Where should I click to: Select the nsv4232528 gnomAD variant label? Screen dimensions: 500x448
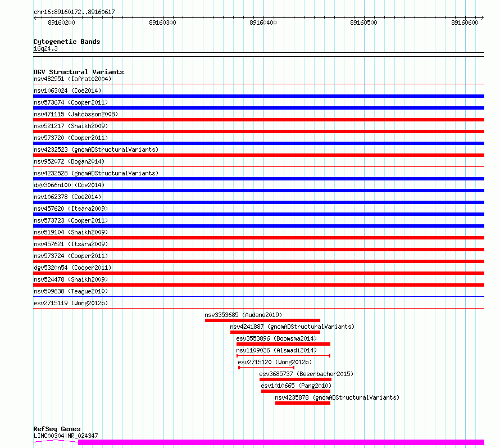[x=96, y=173]
